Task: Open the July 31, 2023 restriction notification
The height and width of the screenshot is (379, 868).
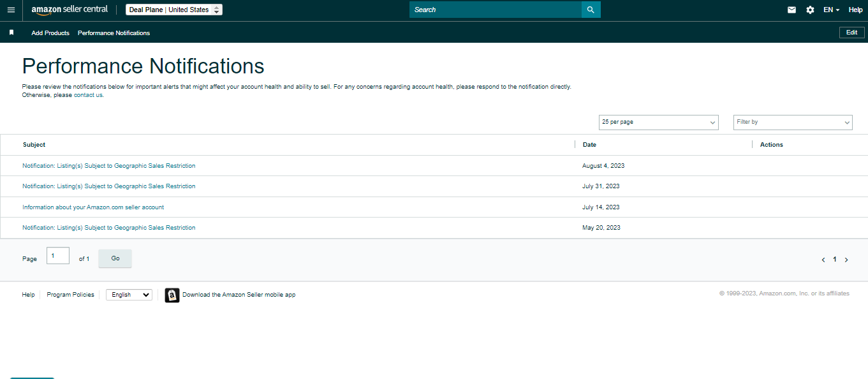Action: click(109, 186)
